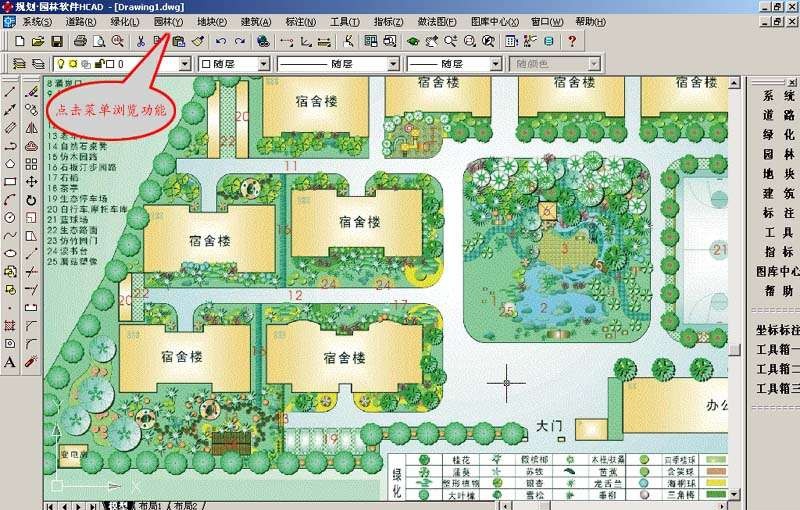Select the Line draw tool

10,92
